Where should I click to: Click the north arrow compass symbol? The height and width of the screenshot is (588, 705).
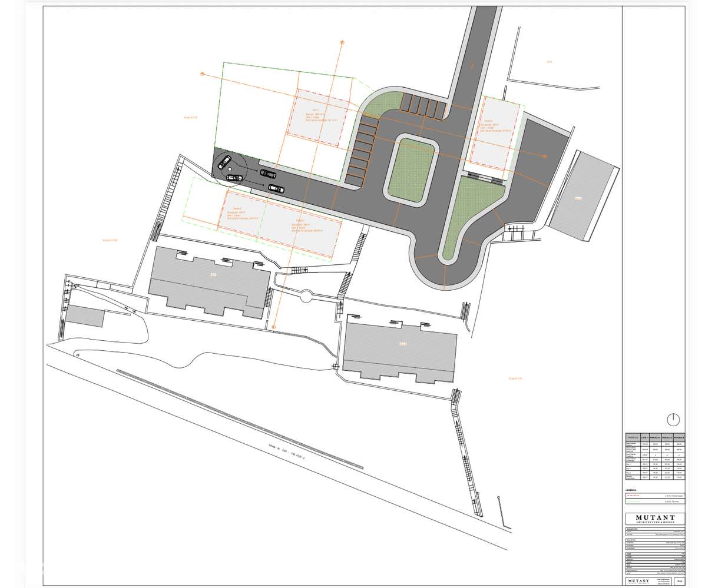pyautogui.click(x=673, y=420)
